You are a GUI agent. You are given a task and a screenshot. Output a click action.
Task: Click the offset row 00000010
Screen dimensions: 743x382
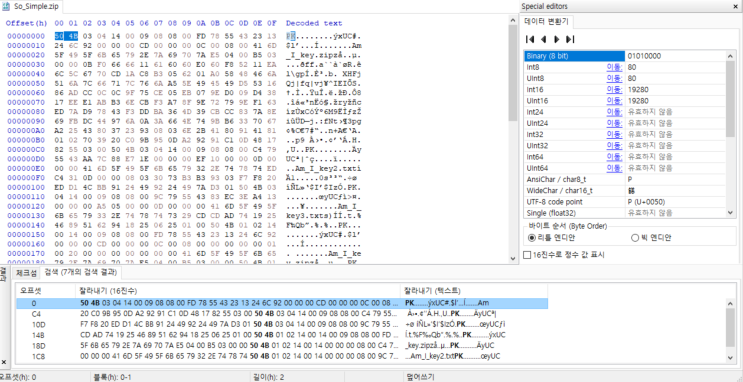point(25,45)
